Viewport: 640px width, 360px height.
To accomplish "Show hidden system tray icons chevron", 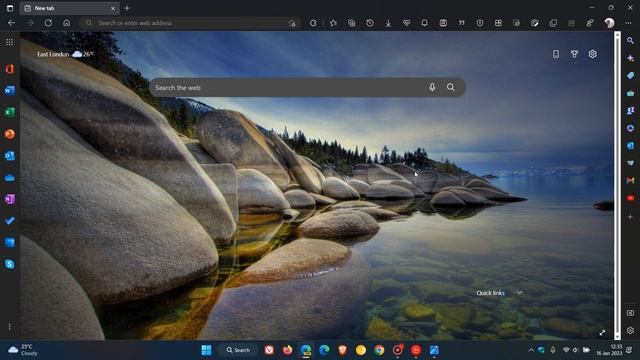I will [531, 350].
